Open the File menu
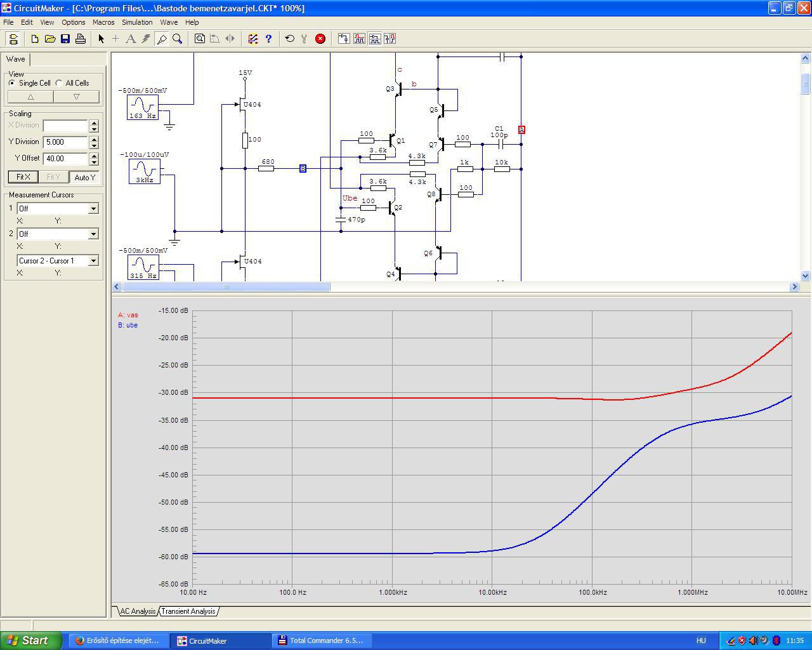The image size is (812, 650). tap(8, 22)
